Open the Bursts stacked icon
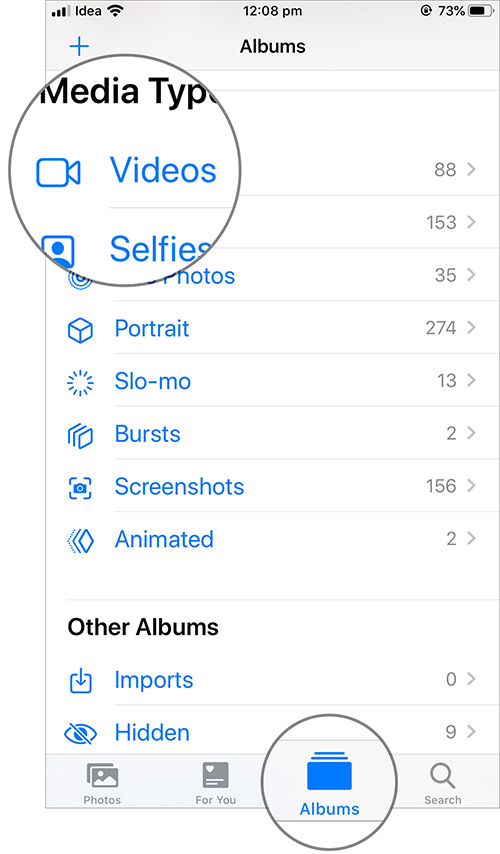Image resolution: width=500 pixels, height=854 pixels. click(80, 435)
